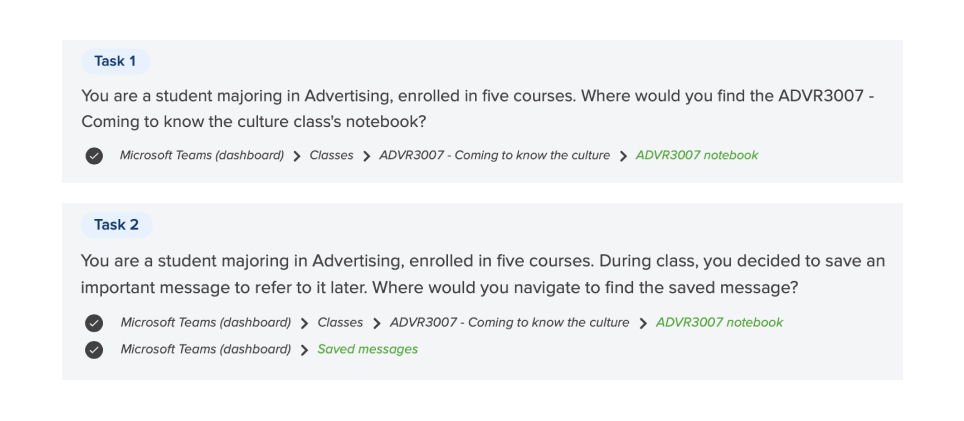Open the green Saved messages link
The image size is (964, 421).
point(368,349)
